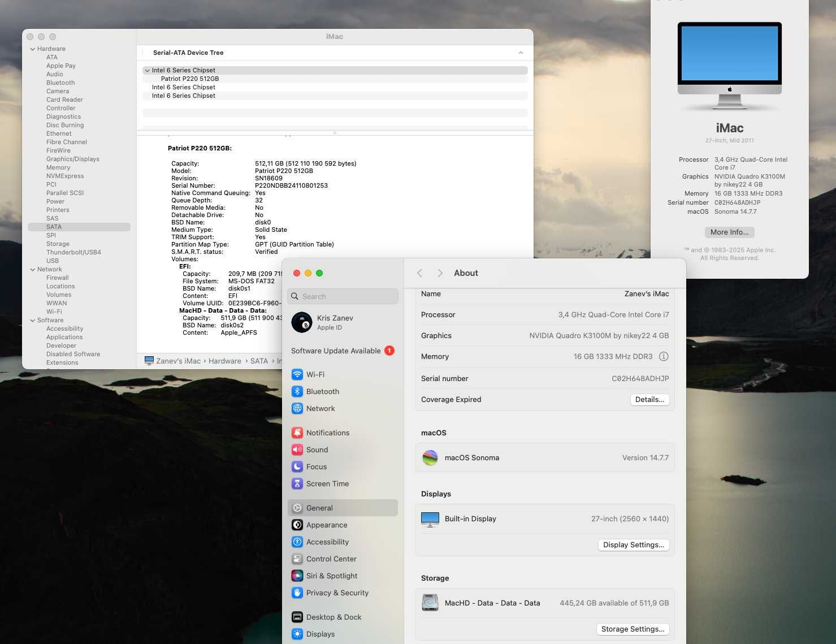This screenshot has height=644, width=836.
Task: Select Displays sun icon in sidebar
Action: click(297, 634)
